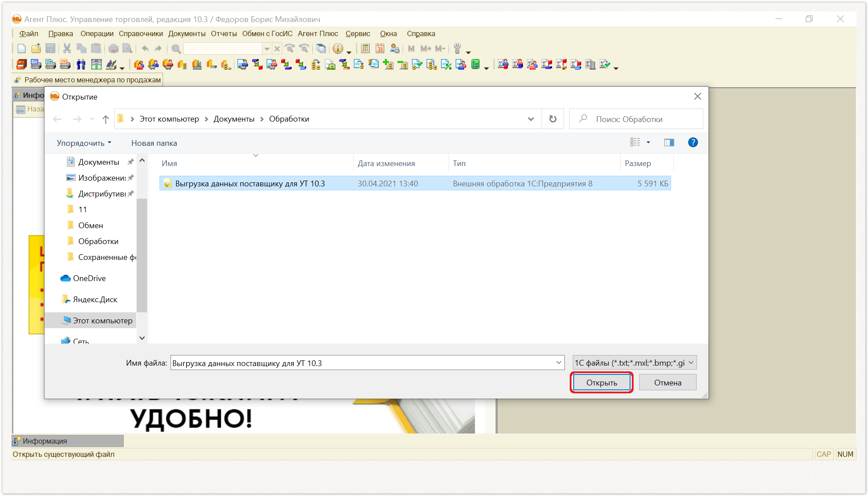Viewport: 868px width, 496px height.
Task: Click the orange Info help toolbar icon
Action: coord(338,48)
